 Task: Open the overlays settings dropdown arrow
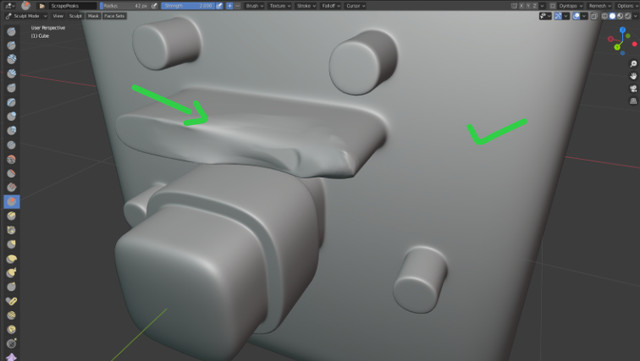(584, 16)
